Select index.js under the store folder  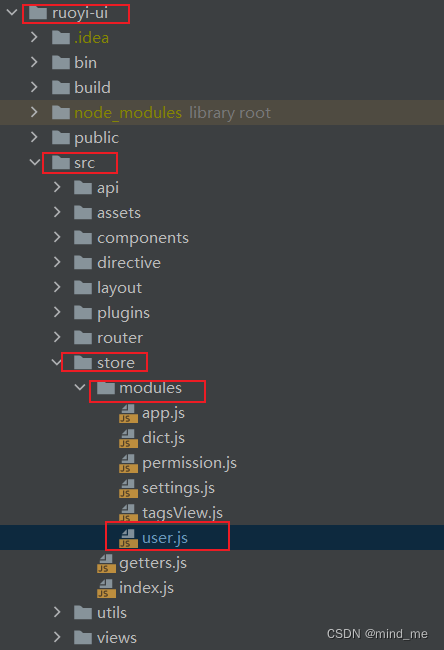pos(146,588)
